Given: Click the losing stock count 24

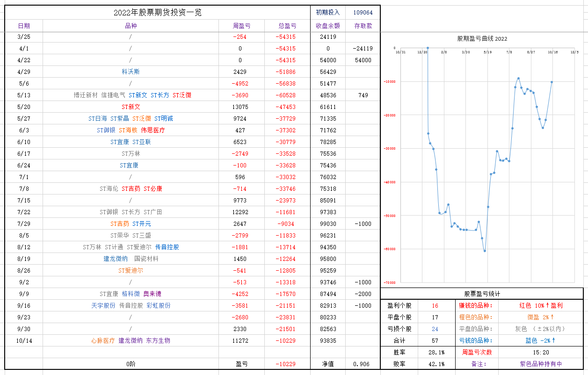Looking at the screenshot, I should [435, 329].
